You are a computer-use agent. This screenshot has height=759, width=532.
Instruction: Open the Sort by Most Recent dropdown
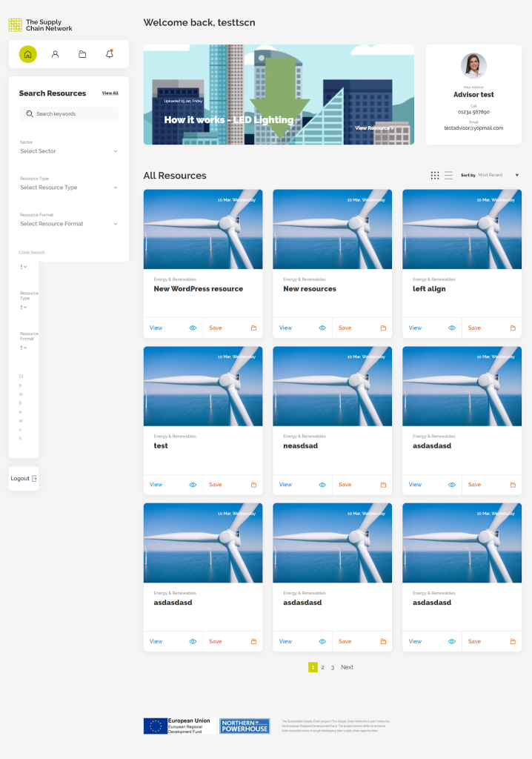coord(498,175)
